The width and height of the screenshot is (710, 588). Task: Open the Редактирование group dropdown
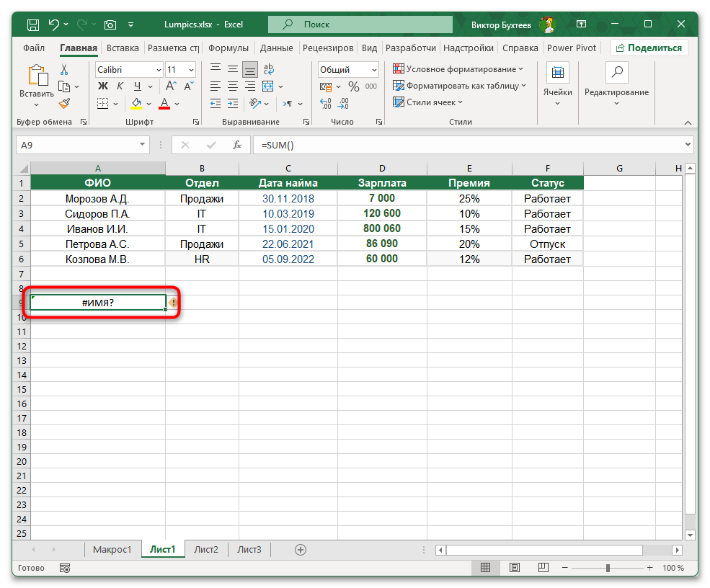click(617, 86)
